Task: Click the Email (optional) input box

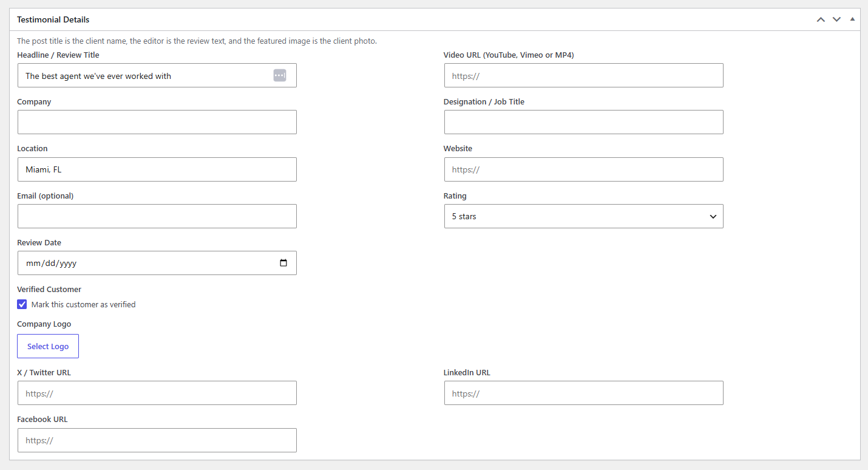Action: (157, 216)
